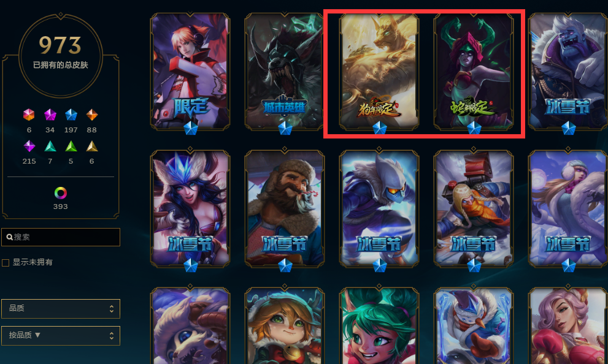The width and height of the screenshot is (608, 364).
Task: Click the rainbow chroma ring icon above 393
Action: point(61,193)
